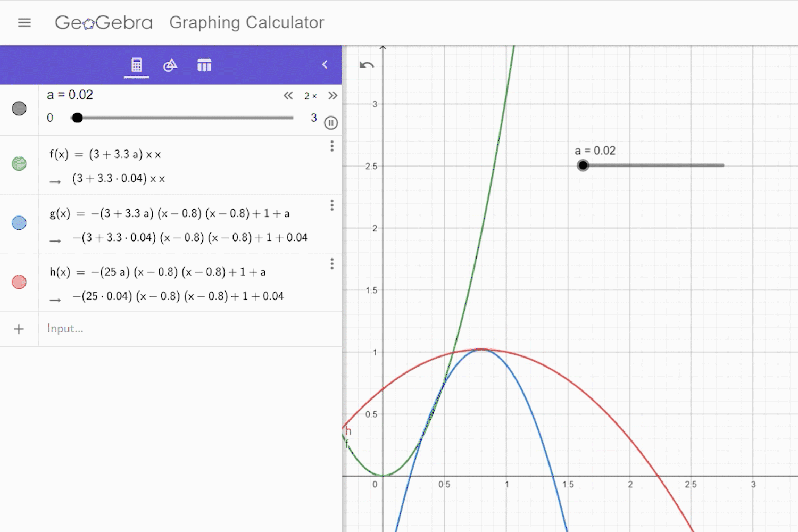The width and height of the screenshot is (798, 532).
Task: Click the red h label on the graph
Action: point(348,431)
